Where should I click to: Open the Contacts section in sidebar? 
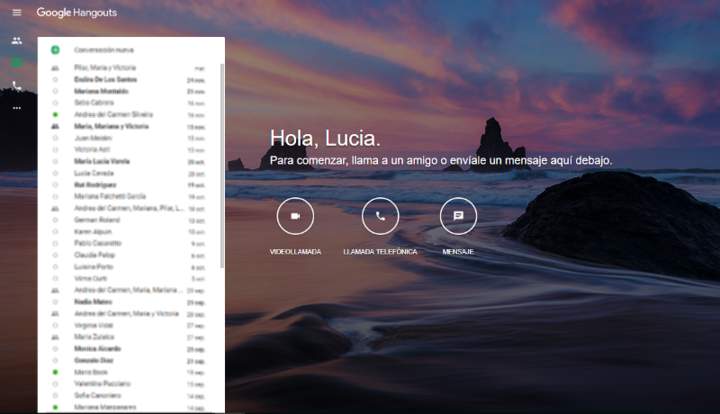(x=16, y=41)
